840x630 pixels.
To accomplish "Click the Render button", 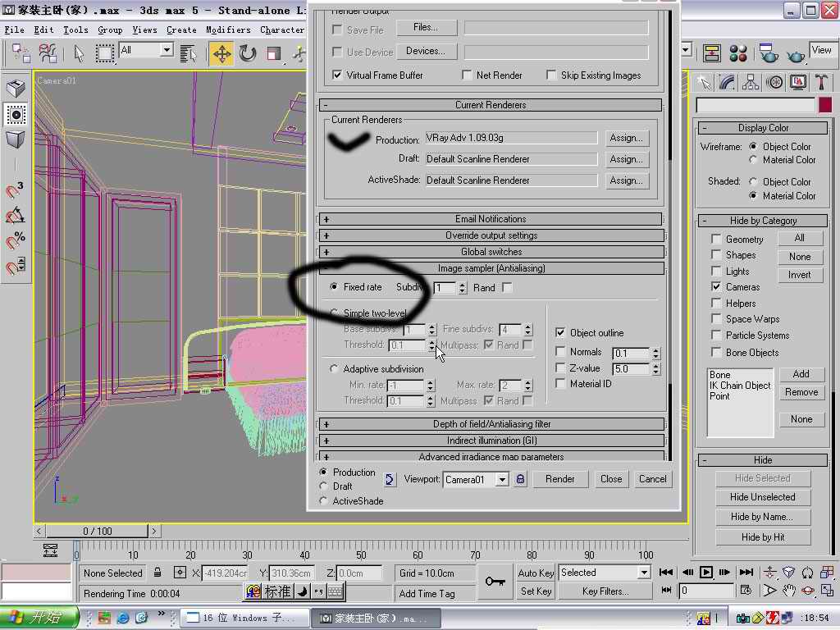I will [x=560, y=479].
